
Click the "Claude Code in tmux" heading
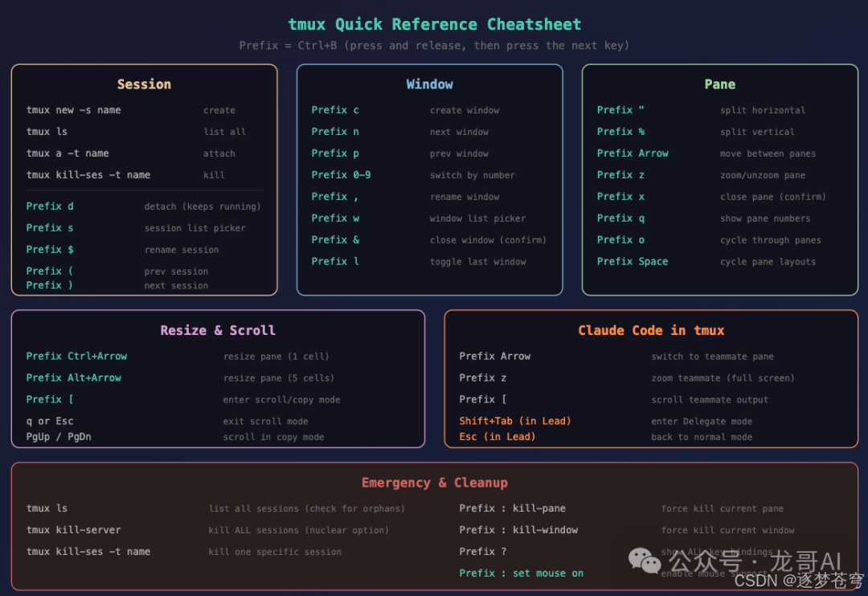651,330
